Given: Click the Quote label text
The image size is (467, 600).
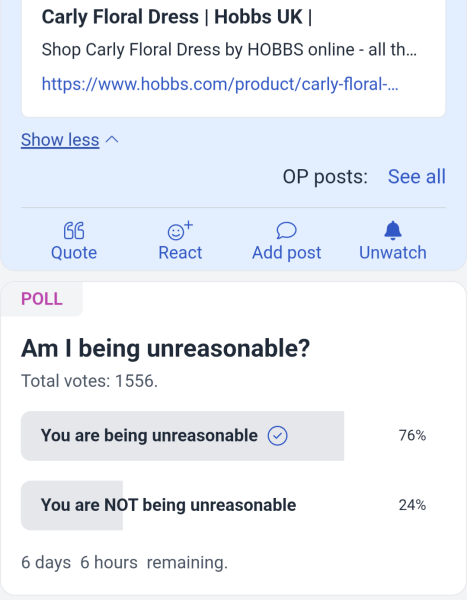Looking at the screenshot, I should [74, 253].
